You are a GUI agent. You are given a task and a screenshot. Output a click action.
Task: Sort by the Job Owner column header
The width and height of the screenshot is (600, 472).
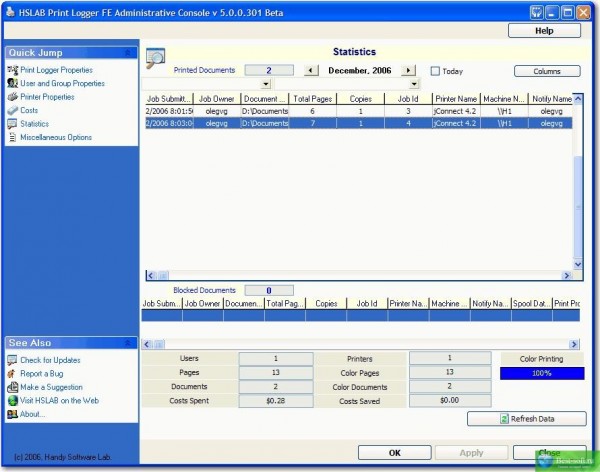click(x=215, y=100)
